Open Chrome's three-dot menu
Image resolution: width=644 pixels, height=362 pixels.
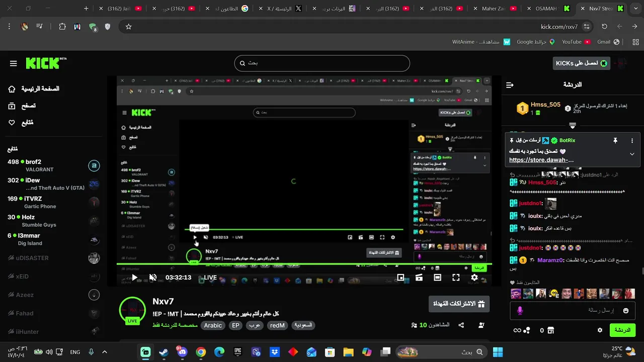[x=9, y=27]
